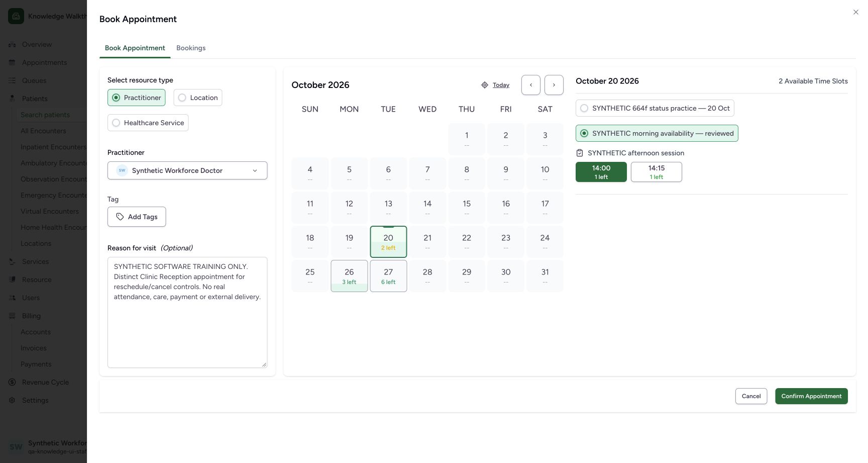The image size is (868, 463).
Task: Open the Practitioner dropdown
Action: pyautogui.click(x=187, y=170)
